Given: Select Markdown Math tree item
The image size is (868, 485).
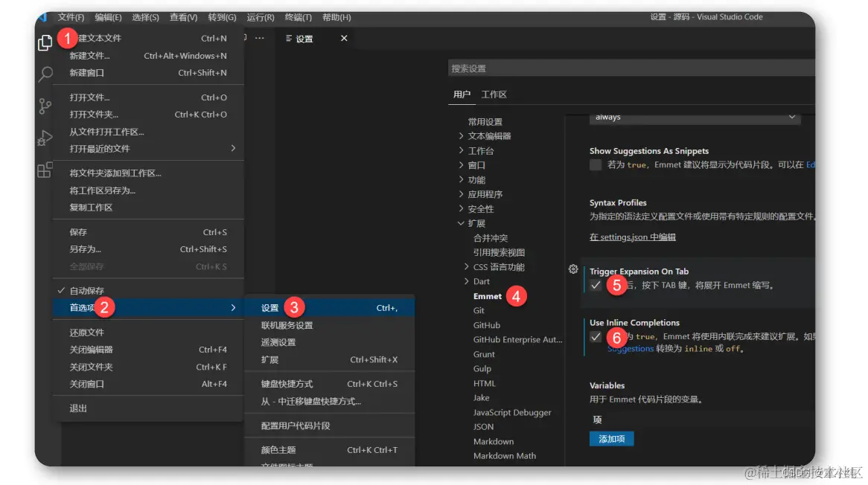Looking at the screenshot, I should (x=504, y=456).
